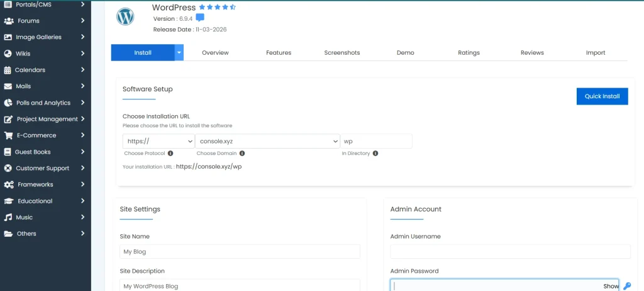Click the version changelog speech bubble icon
This screenshot has width=644, height=291.
point(200,18)
